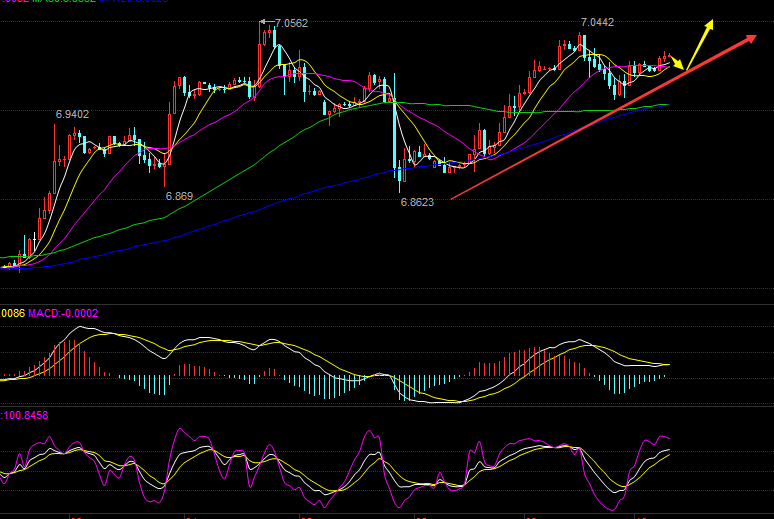The width and height of the screenshot is (774, 519).
Task: Click the 7.0562 peak price label
Action: [291, 23]
